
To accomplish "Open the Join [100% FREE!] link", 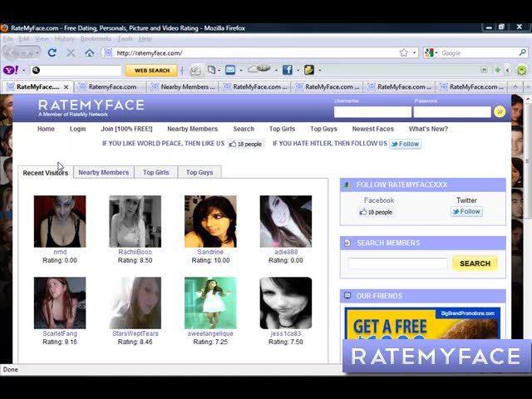I will [126, 129].
